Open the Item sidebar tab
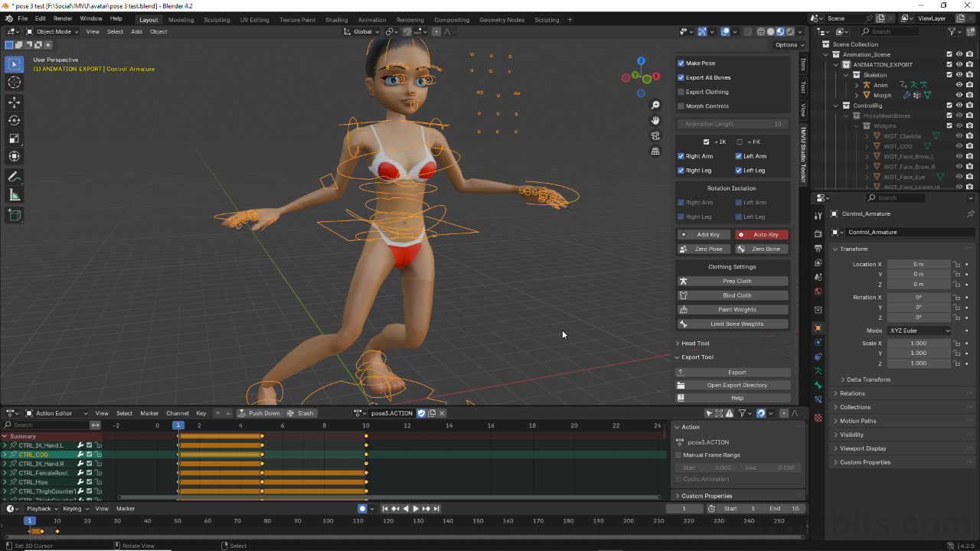980x551 pixels. click(802, 64)
